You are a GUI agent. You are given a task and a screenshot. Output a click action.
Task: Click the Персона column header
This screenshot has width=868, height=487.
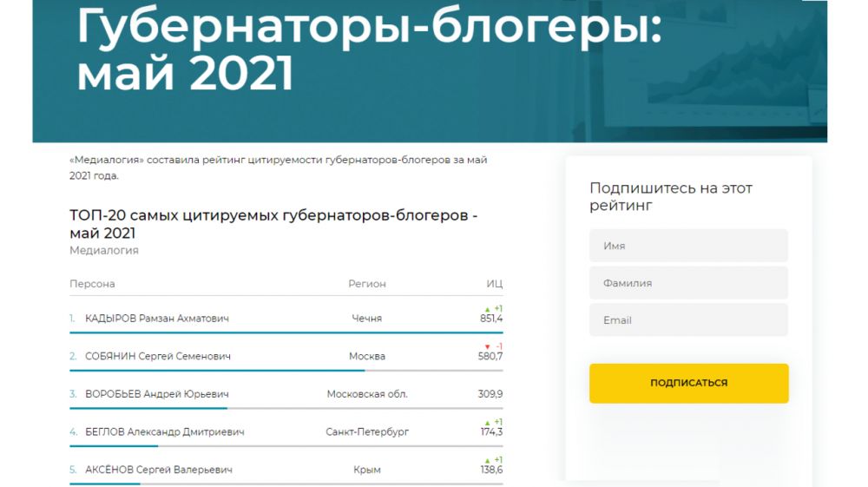[92, 284]
